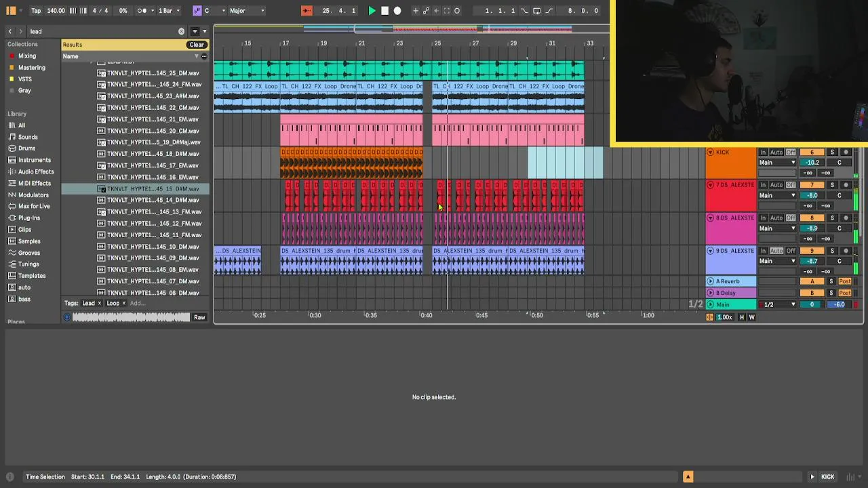The height and width of the screenshot is (488, 868).
Task: Click the 4 / 4 time signature field
Action: [x=100, y=11]
